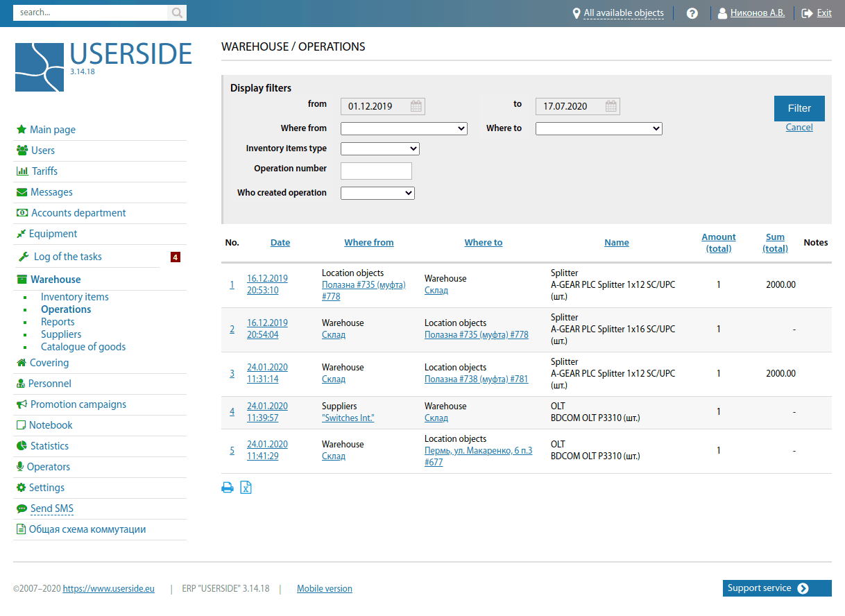The height and width of the screenshot is (616, 845).
Task: Click the red task counter badge
Action: tap(176, 257)
